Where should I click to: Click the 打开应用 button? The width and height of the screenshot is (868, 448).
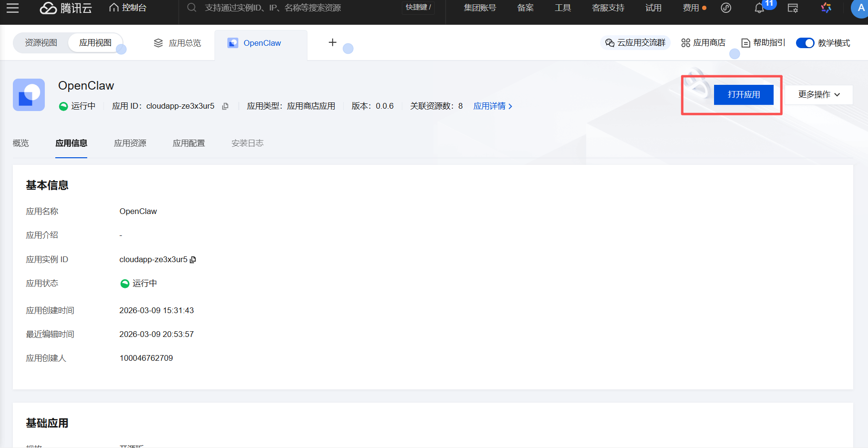744,94
